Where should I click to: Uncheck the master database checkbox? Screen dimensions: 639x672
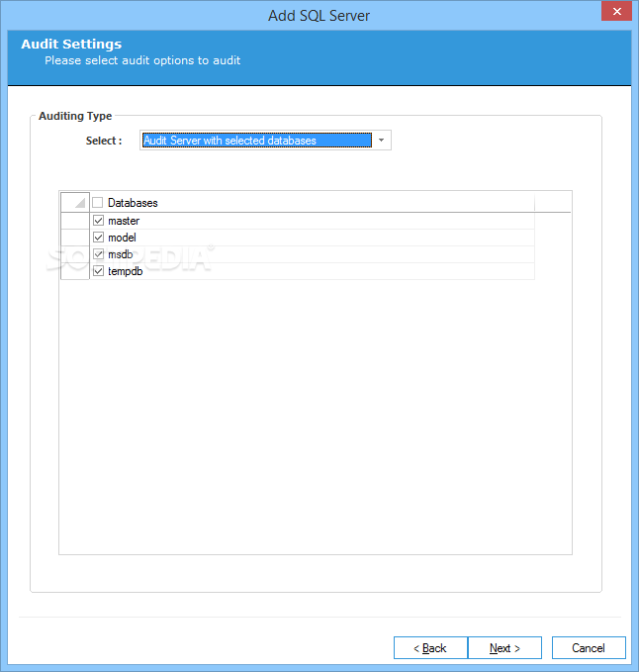pos(98,221)
